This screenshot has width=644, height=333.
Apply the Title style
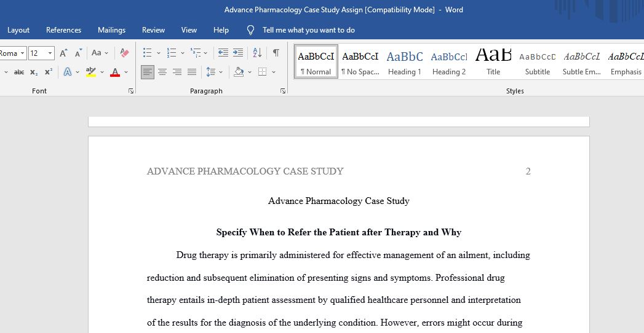[493, 62]
